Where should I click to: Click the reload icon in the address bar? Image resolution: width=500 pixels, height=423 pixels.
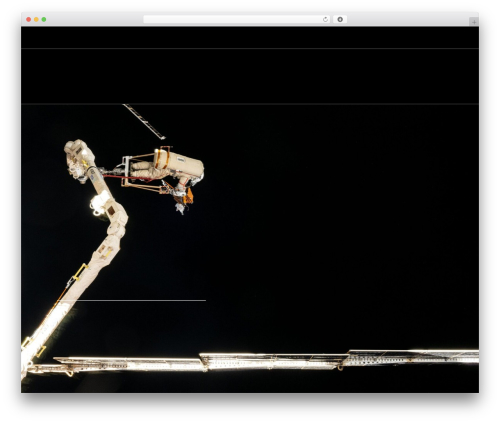point(325,19)
